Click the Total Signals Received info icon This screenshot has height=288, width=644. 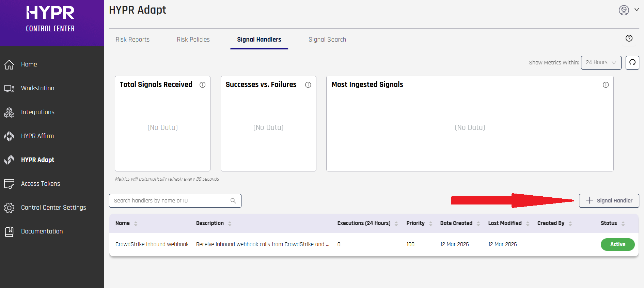[202, 85]
